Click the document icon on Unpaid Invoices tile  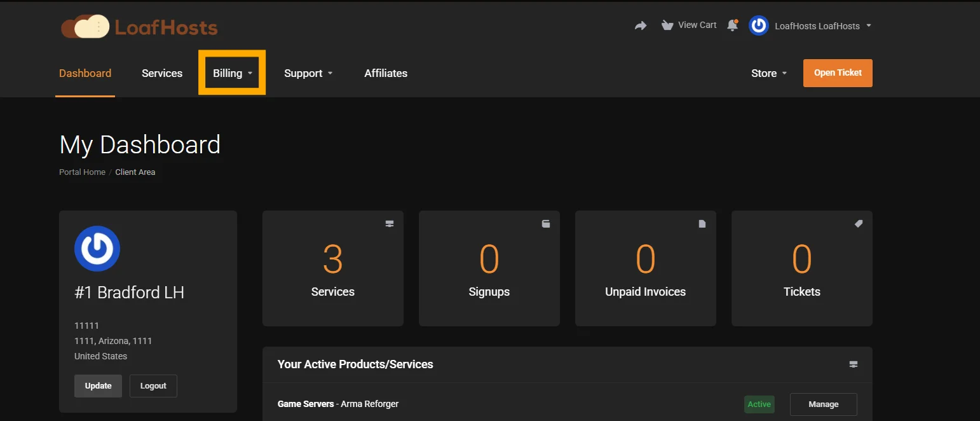click(x=702, y=224)
